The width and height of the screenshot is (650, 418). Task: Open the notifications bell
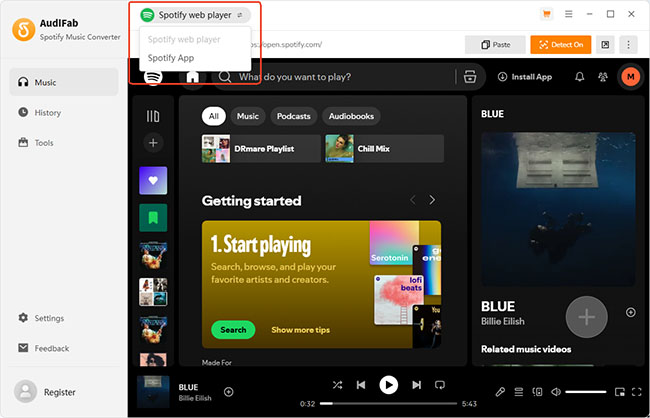[580, 77]
